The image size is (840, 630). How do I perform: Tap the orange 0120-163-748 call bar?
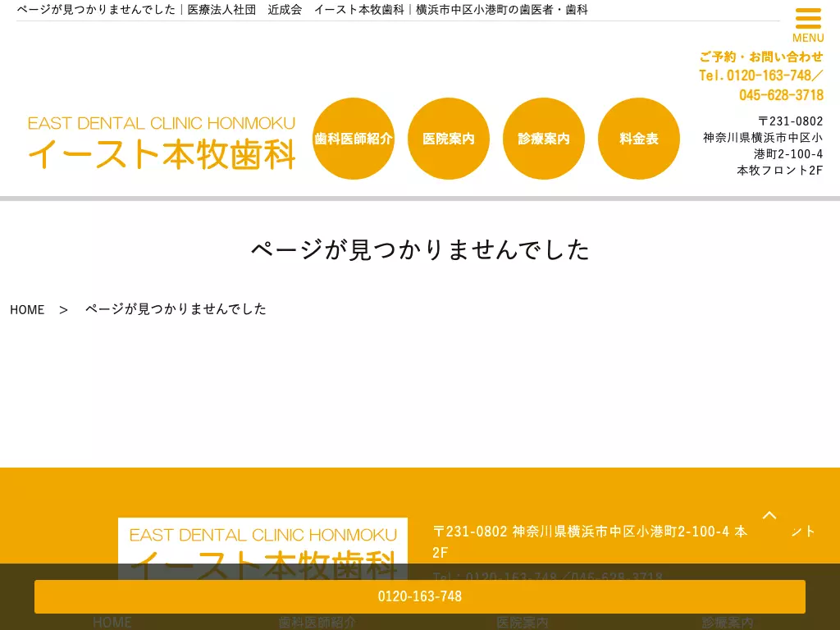click(420, 596)
